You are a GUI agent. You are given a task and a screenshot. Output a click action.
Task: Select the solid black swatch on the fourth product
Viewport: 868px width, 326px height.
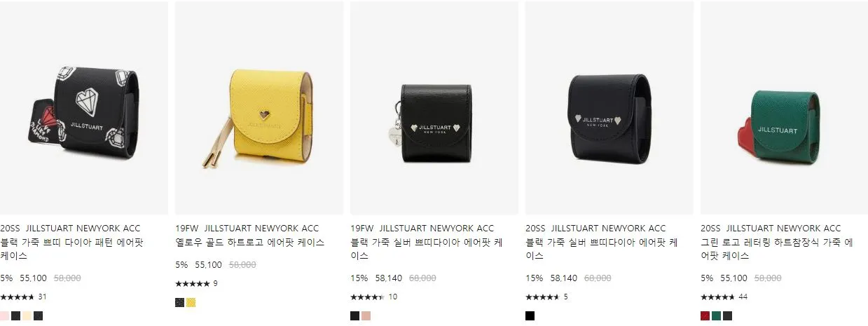pyautogui.click(x=530, y=316)
